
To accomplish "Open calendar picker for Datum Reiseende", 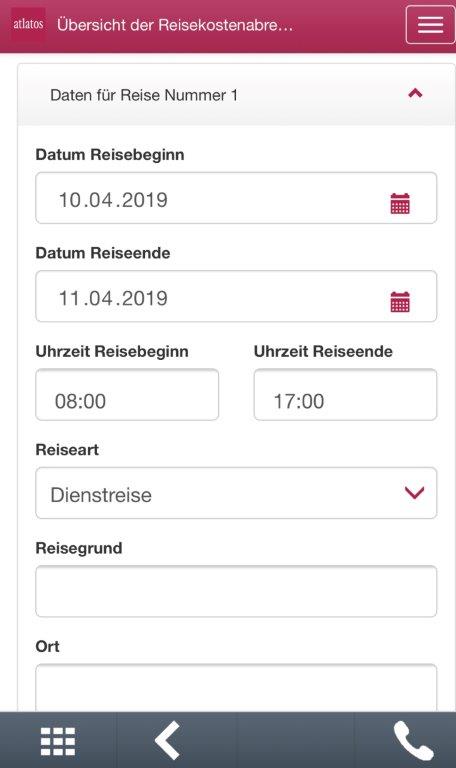I will point(400,302).
